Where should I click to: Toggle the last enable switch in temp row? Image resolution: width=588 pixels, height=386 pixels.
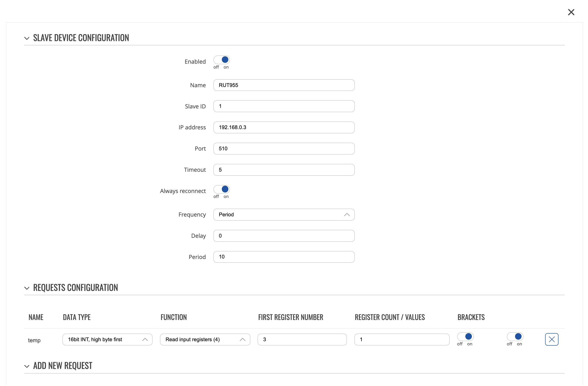pos(515,337)
